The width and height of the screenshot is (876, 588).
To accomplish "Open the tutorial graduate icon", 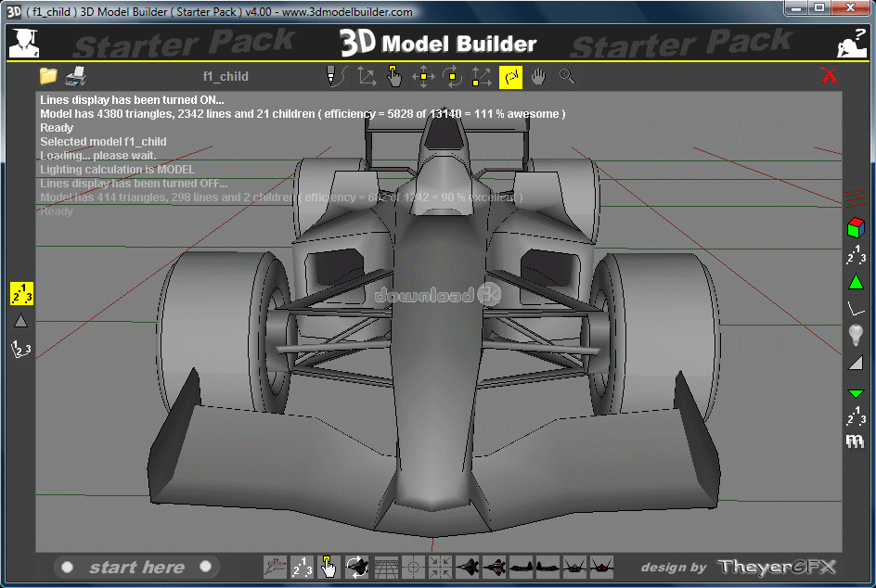I will [24, 44].
